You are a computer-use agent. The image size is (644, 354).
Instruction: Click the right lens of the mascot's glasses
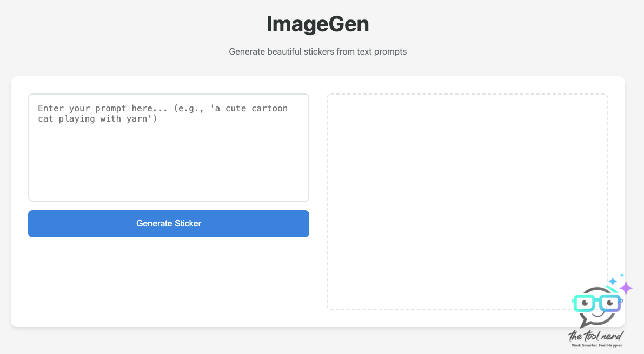pos(610,303)
